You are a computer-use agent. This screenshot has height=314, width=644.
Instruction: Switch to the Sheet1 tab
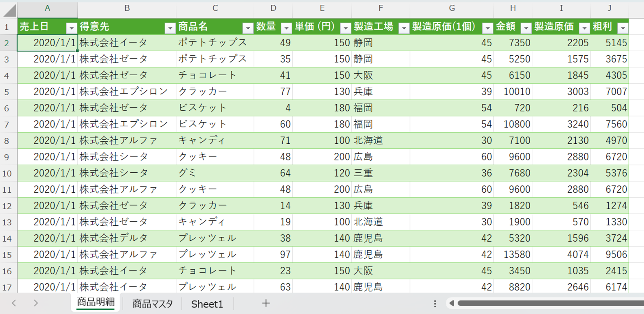pyautogui.click(x=207, y=304)
